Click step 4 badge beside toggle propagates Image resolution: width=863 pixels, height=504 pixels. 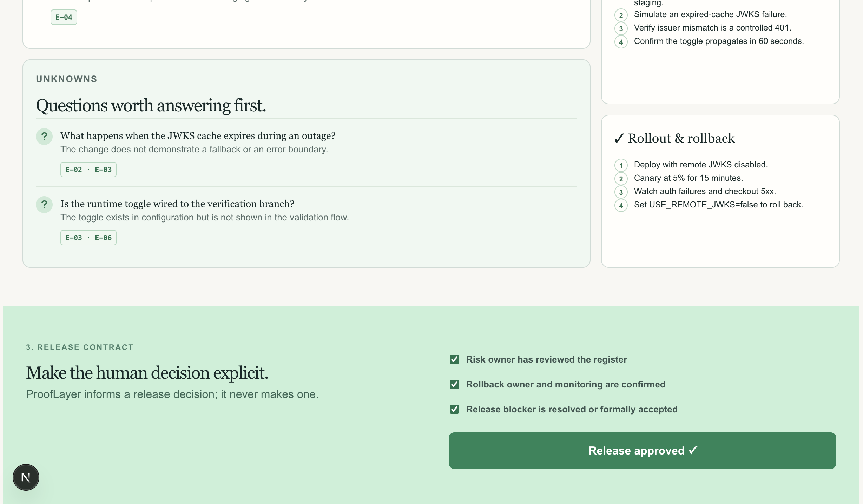pos(621,42)
